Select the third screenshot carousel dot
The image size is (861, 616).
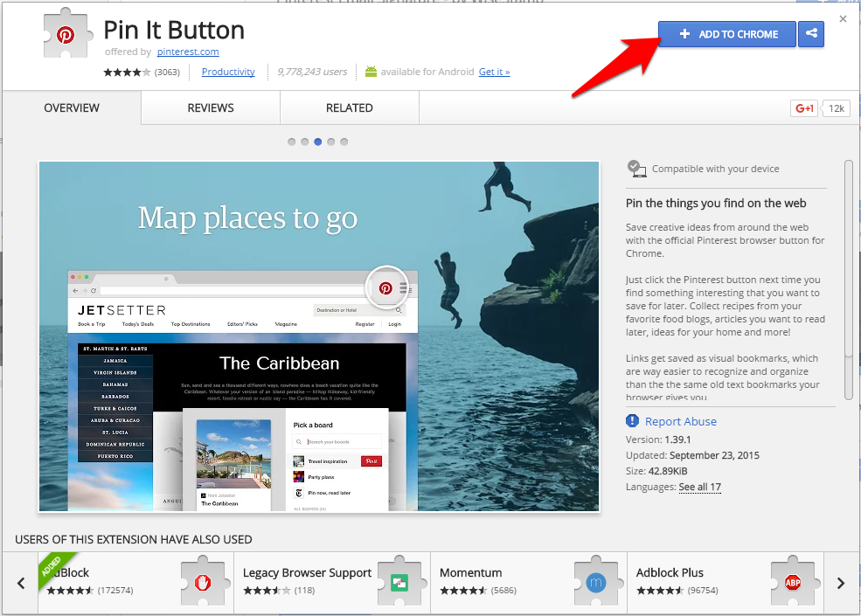[318, 142]
